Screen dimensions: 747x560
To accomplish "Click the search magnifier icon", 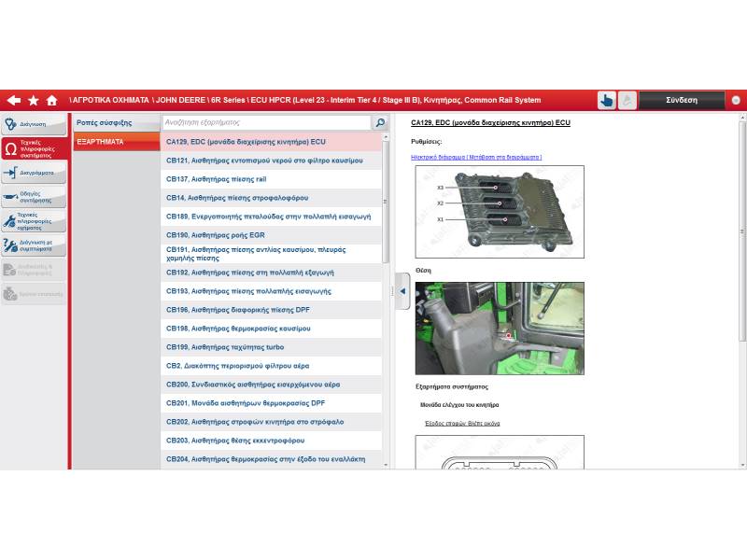I will pyautogui.click(x=380, y=122).
